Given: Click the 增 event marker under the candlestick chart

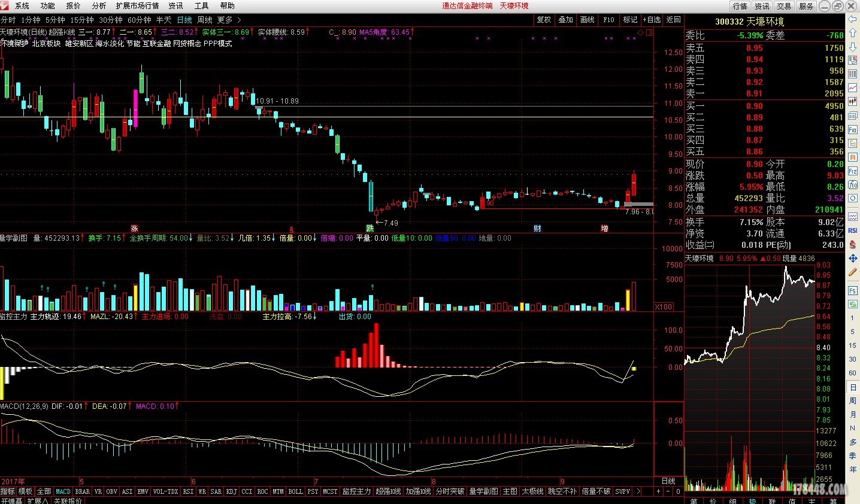Looking at the screenshot, I should click(604, 229).
